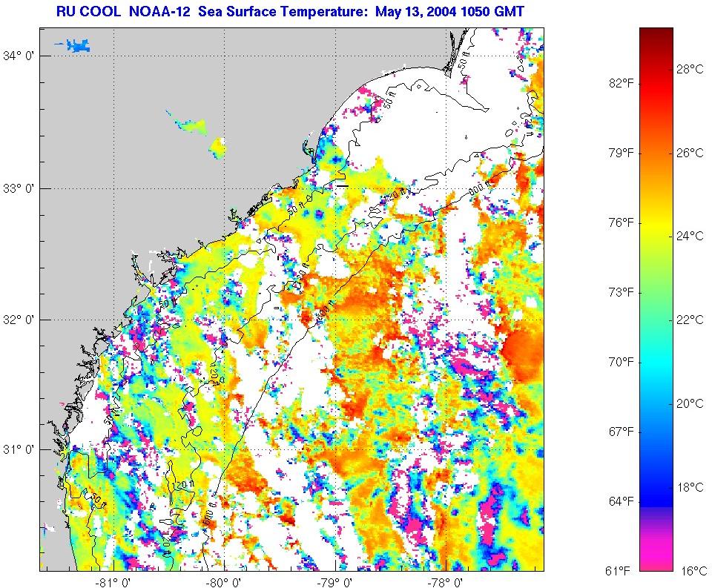Click the '20°C' colorbar label
This screenshot has width=712, height=588.
(690, 403)
